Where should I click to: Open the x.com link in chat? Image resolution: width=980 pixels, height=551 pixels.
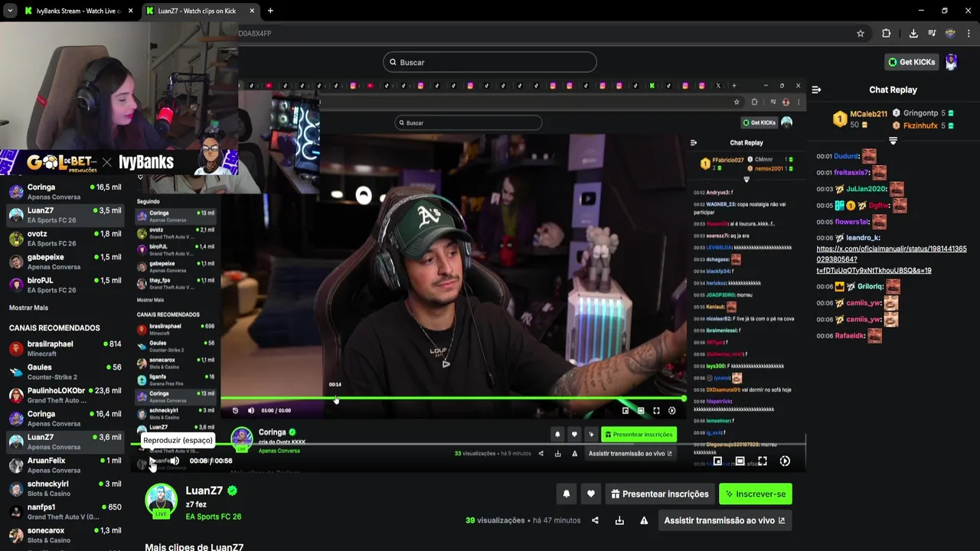pyautogui.click(x=891, y=259)
